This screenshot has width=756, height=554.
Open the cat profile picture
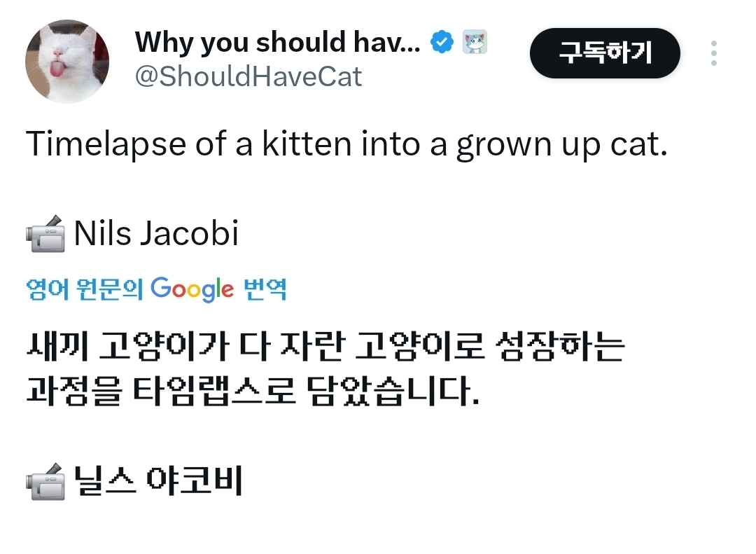coord(67,61)
